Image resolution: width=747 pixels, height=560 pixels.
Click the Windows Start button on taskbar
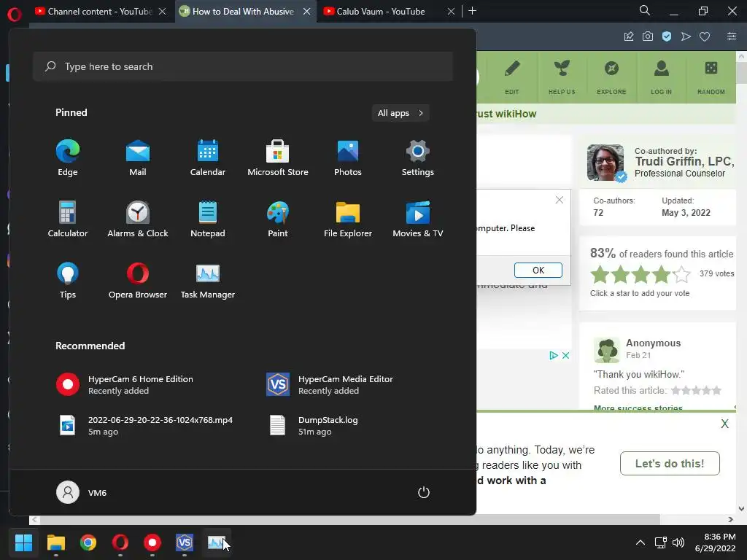pyautogui.click(x=23, y=542)
